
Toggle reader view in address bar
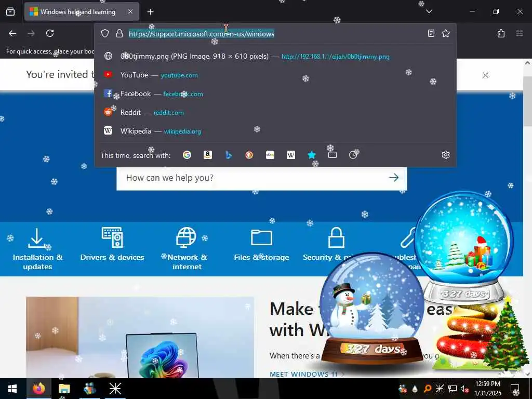(x=431, y=33)
